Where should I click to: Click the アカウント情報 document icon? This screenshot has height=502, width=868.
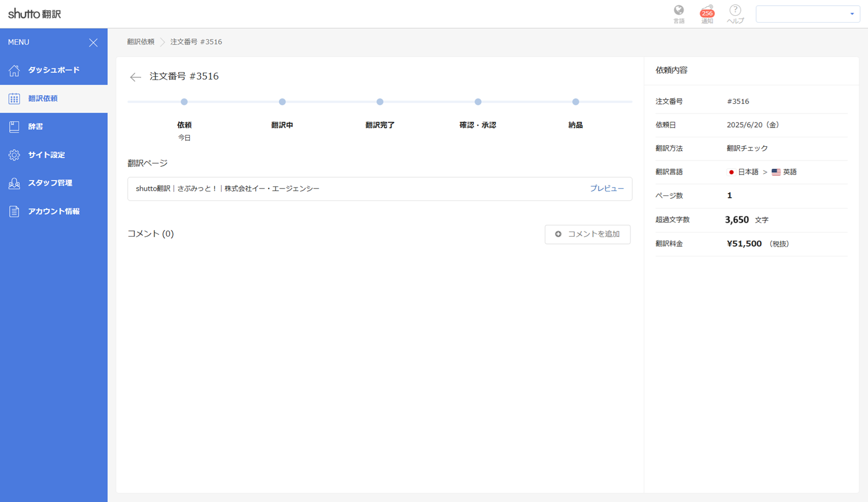14,211
